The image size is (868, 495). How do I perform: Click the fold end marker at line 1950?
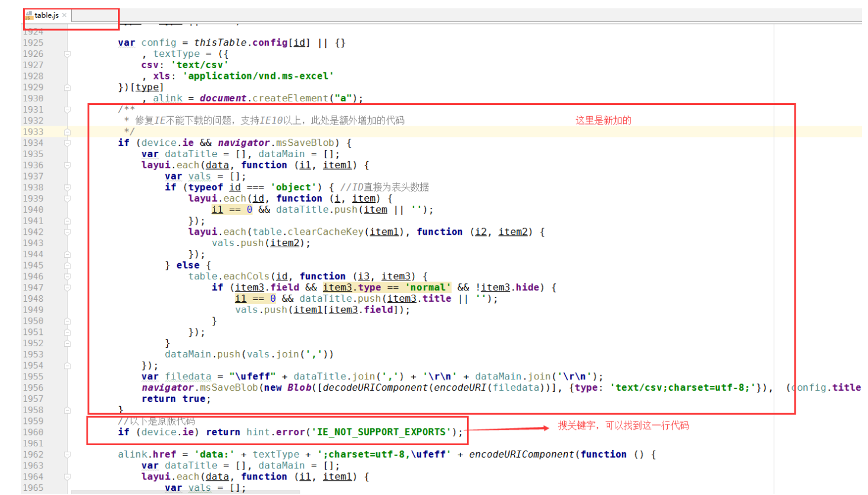[x=67, y=321]
